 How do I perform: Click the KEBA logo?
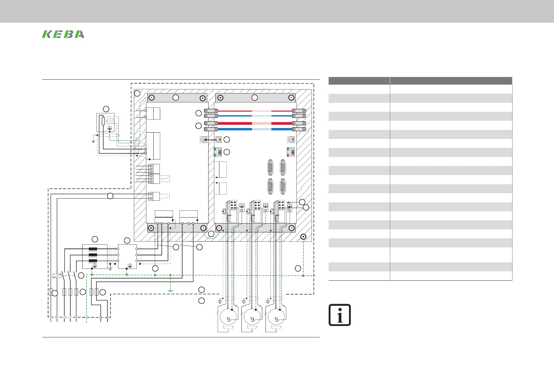[63, 34]
